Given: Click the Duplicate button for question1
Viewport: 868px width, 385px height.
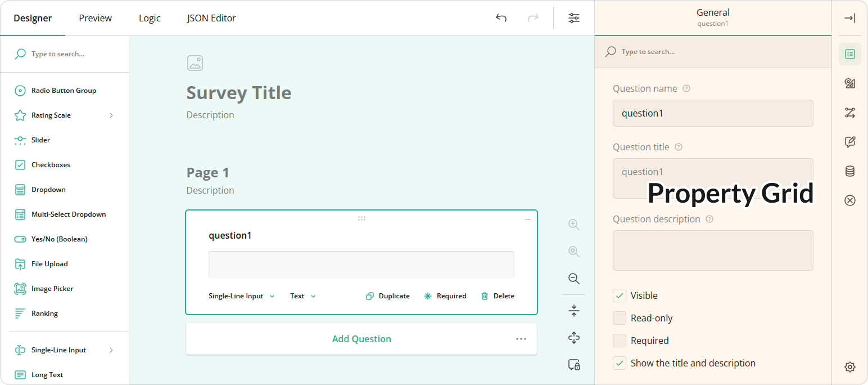Looking at the screenshot, I should 387,296.
